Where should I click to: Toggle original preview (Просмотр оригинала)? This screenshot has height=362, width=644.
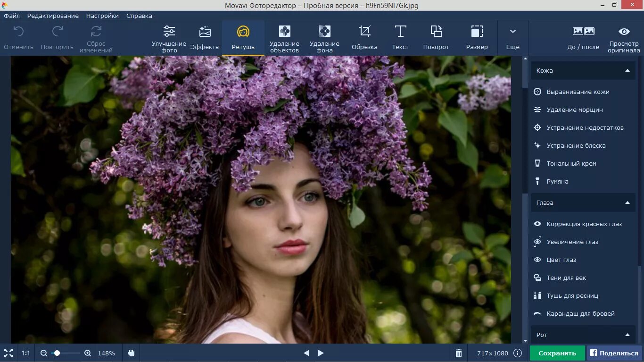624,38
